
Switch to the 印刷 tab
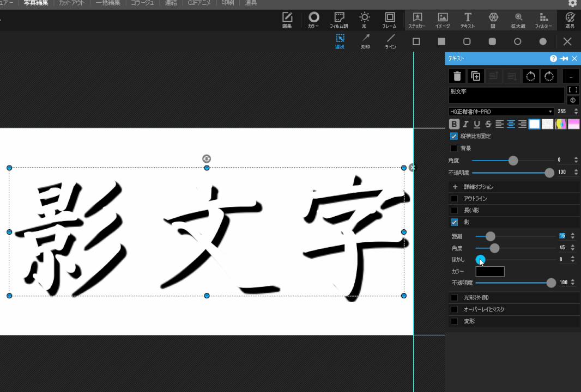coord(227,3)
